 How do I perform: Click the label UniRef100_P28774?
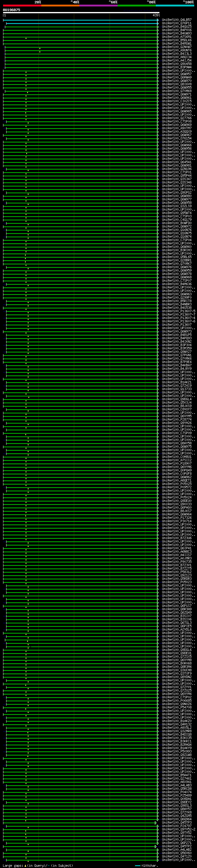[x=177, y=419]
